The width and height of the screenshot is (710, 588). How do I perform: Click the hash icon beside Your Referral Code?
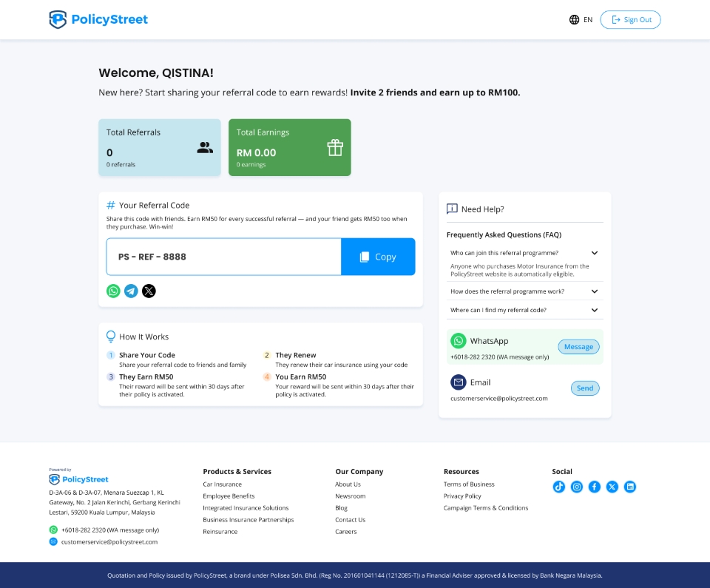click(110, 205)
